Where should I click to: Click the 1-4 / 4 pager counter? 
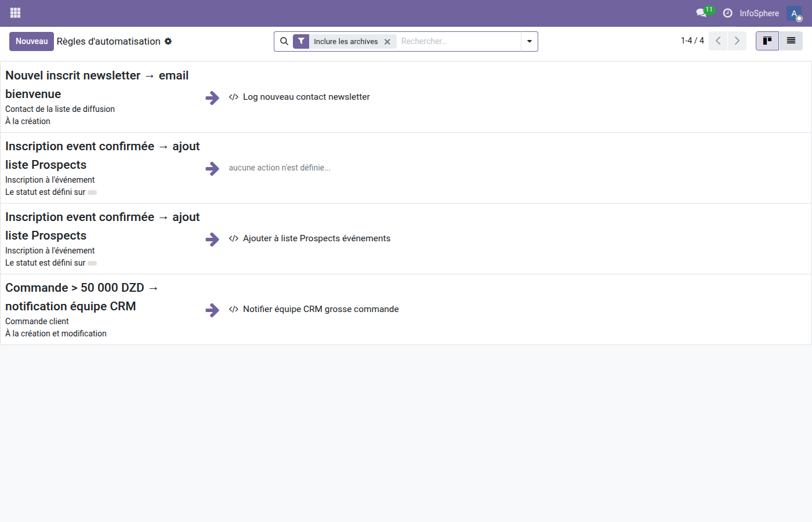tap(692, 41)
